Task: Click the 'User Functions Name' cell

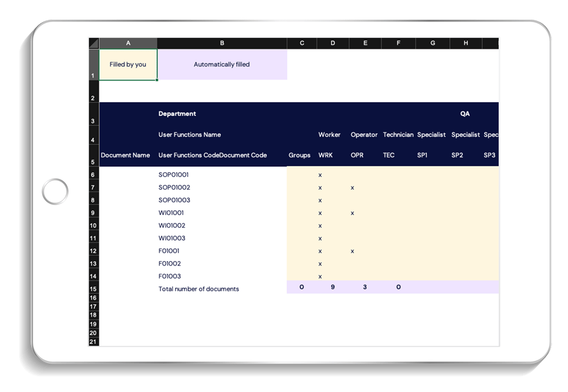Action: point(189,134)
